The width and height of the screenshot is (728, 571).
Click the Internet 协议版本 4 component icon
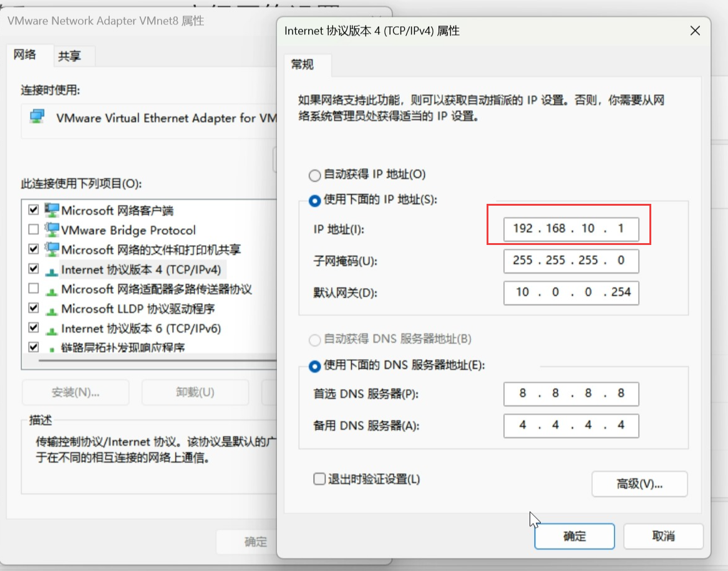(52, 271)
